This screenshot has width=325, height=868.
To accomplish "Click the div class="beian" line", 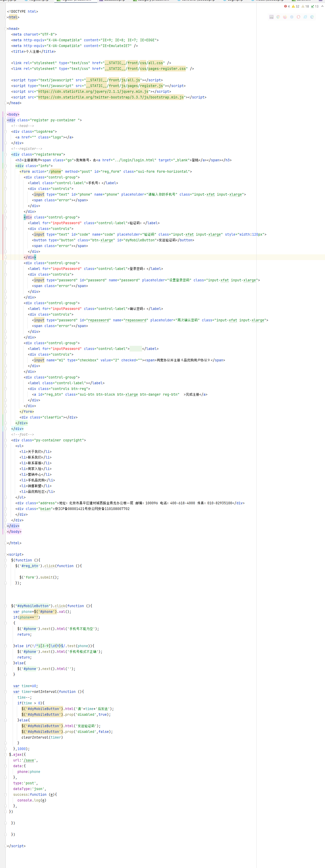I will tap(72, 509).
